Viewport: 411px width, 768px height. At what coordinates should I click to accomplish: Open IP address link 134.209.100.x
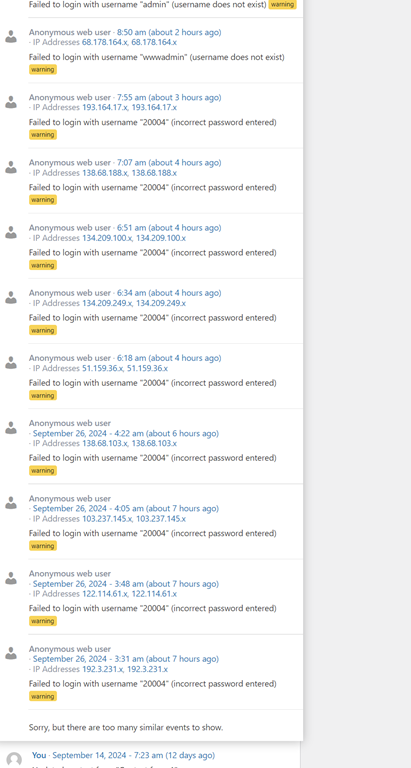click(x=107, y=238)
